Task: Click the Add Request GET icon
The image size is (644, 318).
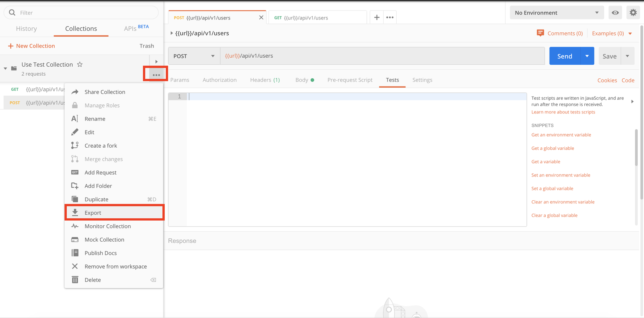Action: pyautogui.click(x=75, y=172)
